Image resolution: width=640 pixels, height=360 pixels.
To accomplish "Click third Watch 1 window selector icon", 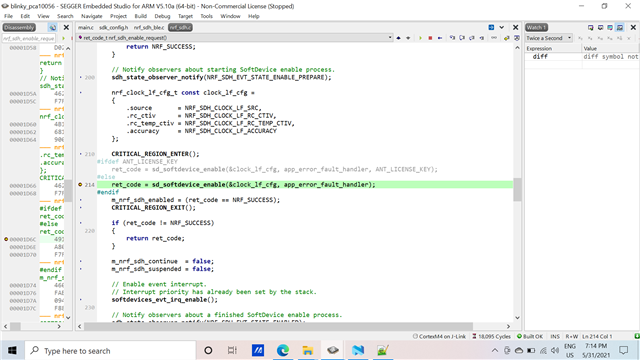I will [x=610, y=27].
